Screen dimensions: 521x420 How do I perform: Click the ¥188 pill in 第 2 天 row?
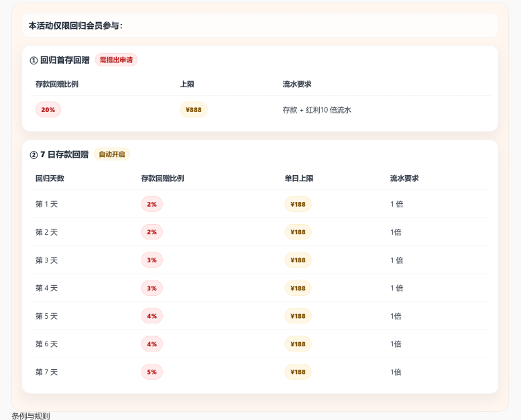pyautogui.click(x=298, y=232)
